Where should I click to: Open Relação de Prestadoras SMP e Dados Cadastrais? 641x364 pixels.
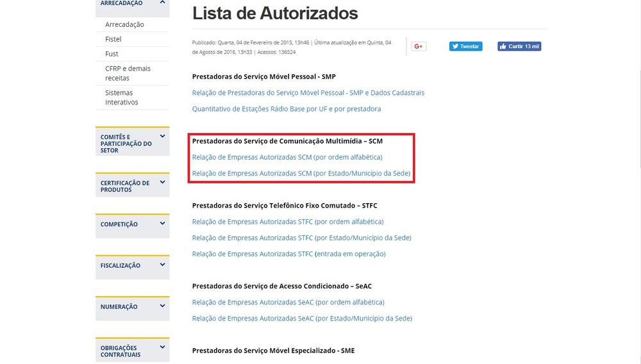308,93
